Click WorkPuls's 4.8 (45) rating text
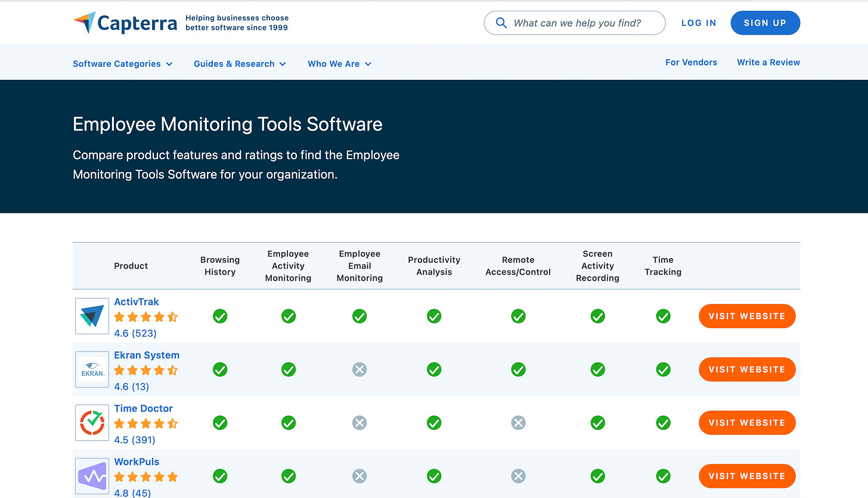The image size is (868, 498). click(x=132, y=493)
